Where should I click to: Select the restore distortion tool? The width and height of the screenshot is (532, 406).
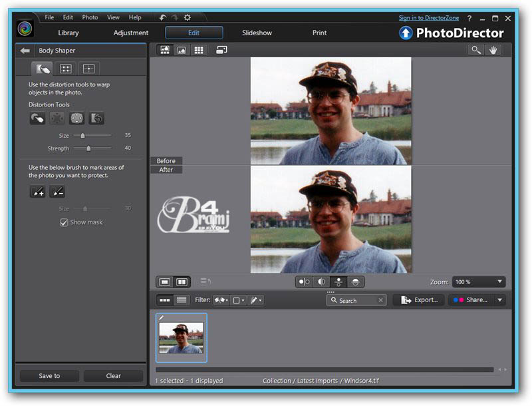(96, 118)
